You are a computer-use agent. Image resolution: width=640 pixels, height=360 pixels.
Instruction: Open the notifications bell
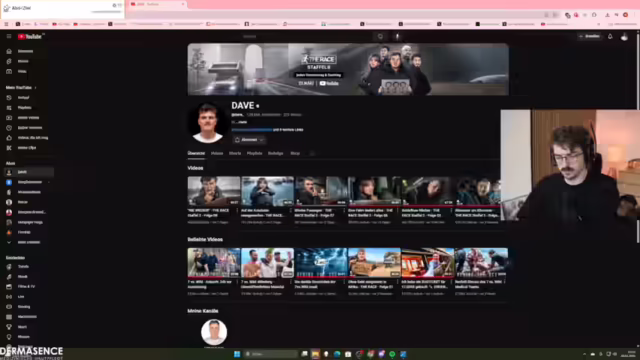pyautogui.click(x=610, y=36)
